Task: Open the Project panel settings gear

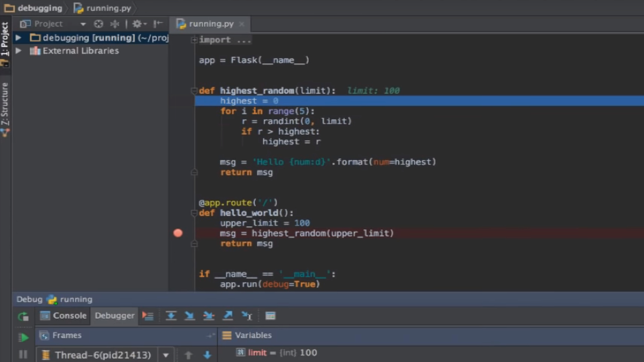Action: coord(137,24)
